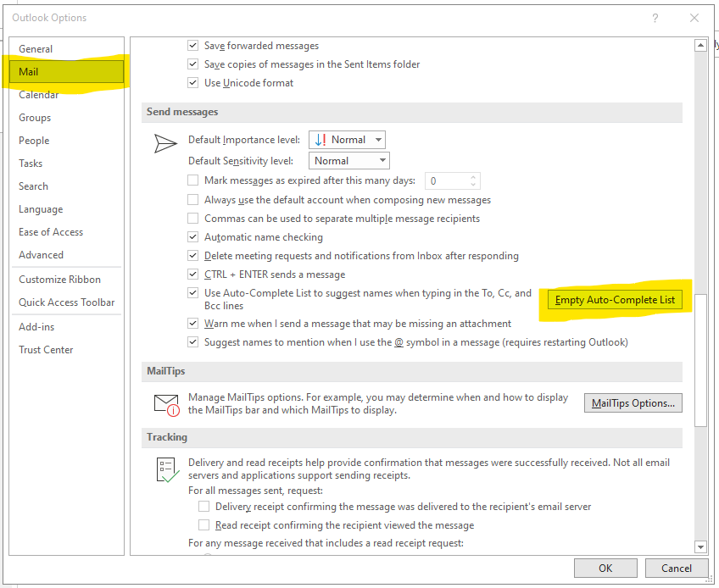The height and width of the screenshot is (588, 719).
Task: Open the Trust Center category
Action: 46,349
